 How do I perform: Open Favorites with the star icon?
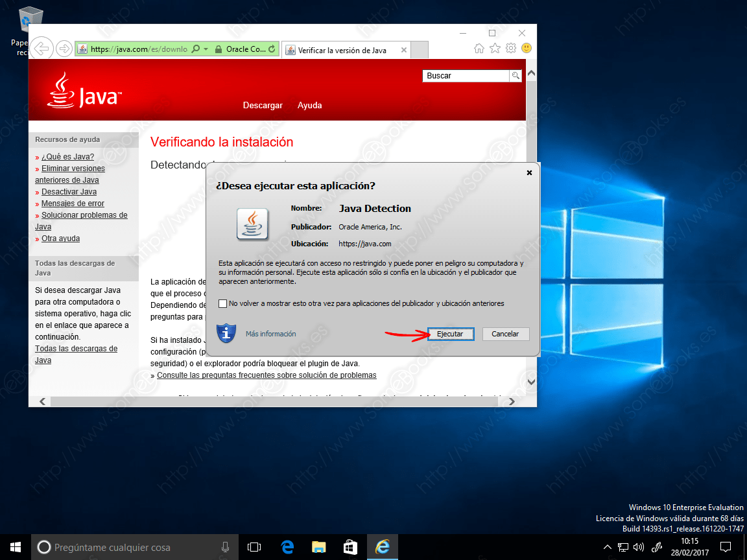495,48
